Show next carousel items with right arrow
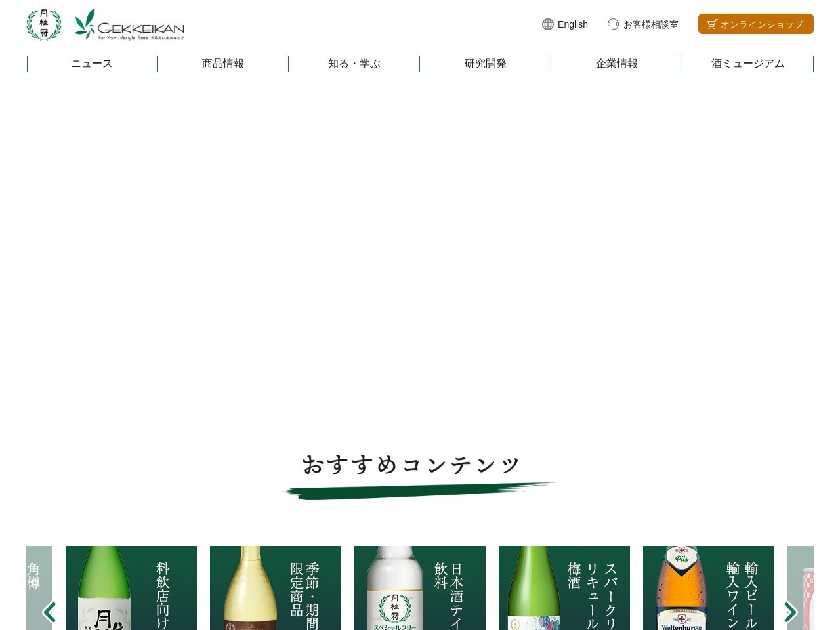The image size is (840, 630). [791, 612]
